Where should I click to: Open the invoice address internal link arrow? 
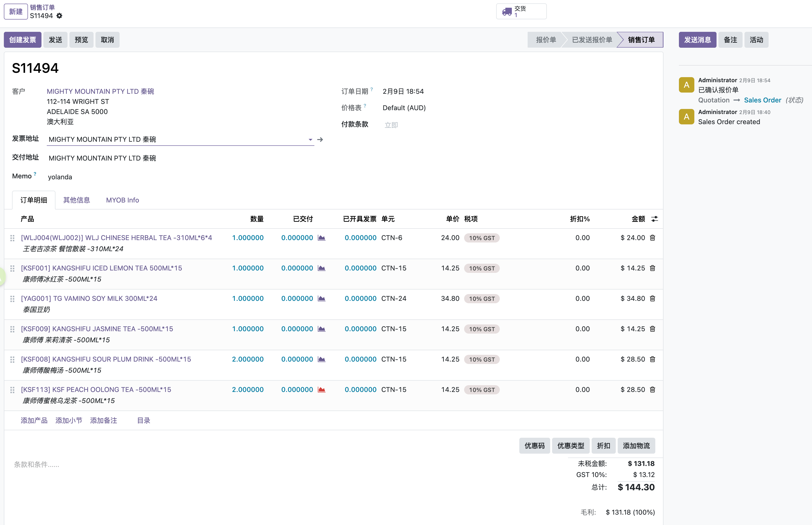320,139
